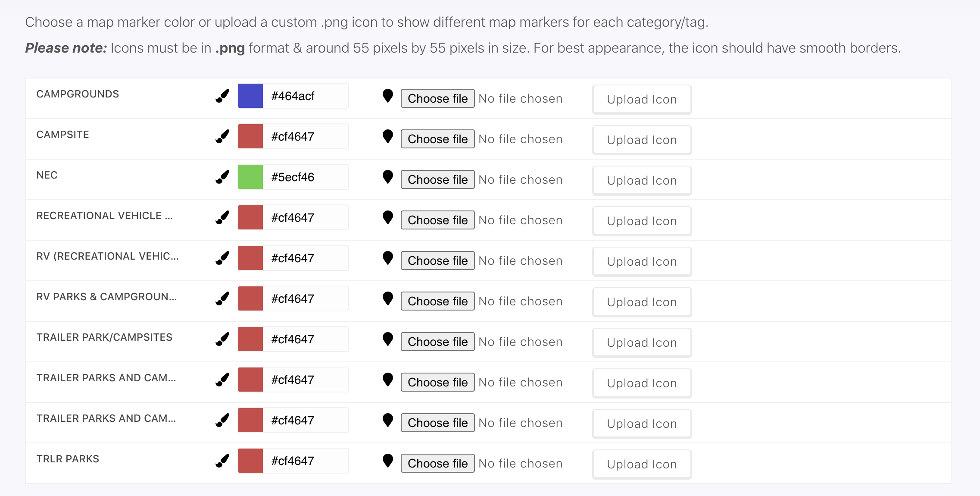Choose file for TRAILER PARK/CAMPSITES row

pyautogui.click(x=438, y=342)
